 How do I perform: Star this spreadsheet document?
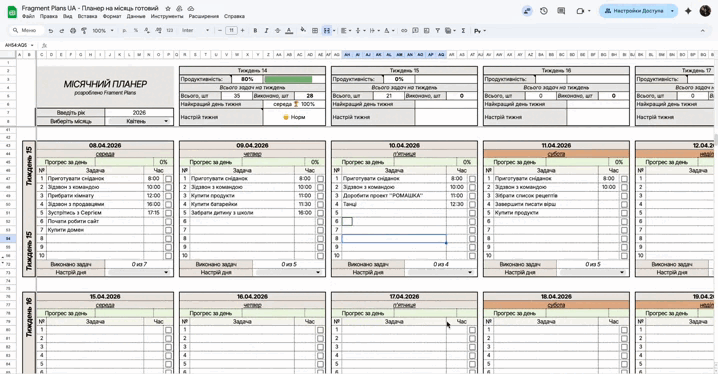coord(168,8)
